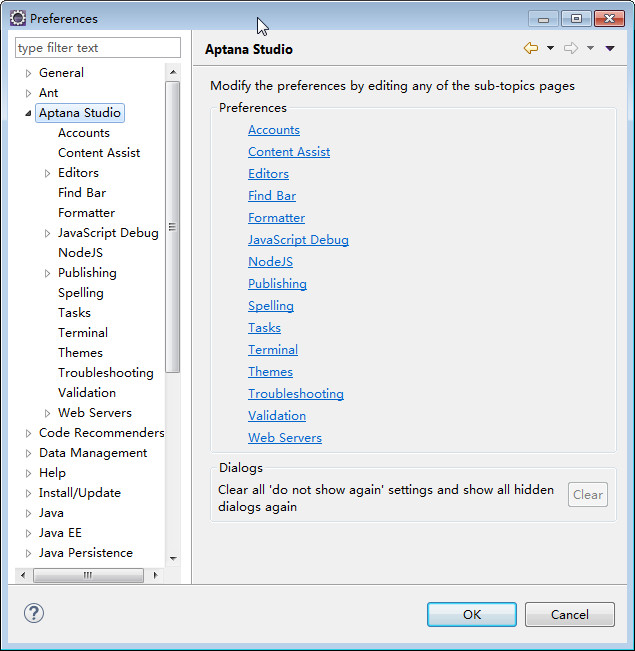Open the Back history dropdown arrow
Image resolution: width=635 pixels, height=651 pixels.
[x=550, y=48]
